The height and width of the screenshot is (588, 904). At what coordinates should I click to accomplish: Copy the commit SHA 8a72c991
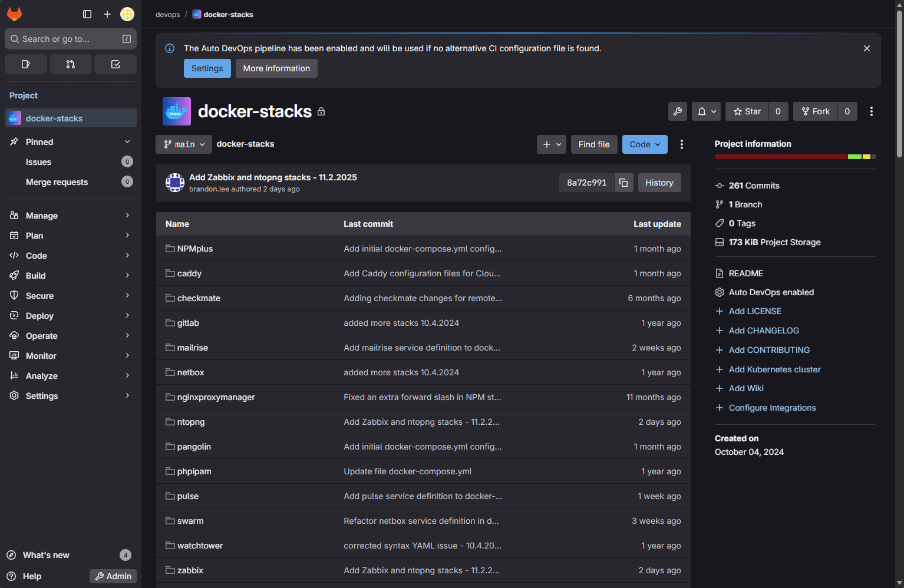coord(623,183)
